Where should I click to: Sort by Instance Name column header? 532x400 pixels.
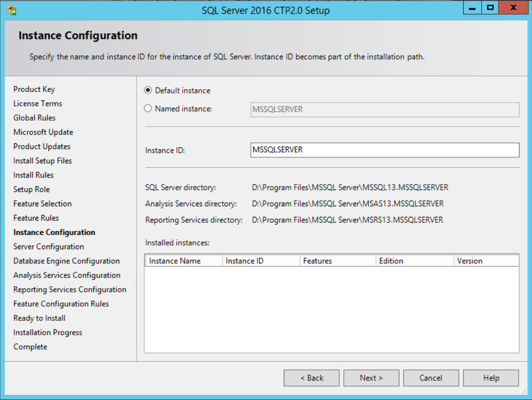tap(183, 261)
